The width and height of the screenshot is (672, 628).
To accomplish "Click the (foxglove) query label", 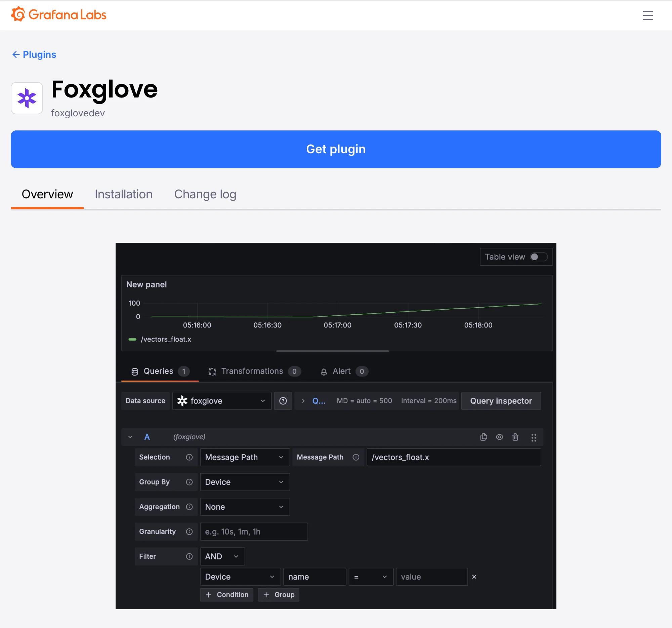I will (x=189, y=437).
